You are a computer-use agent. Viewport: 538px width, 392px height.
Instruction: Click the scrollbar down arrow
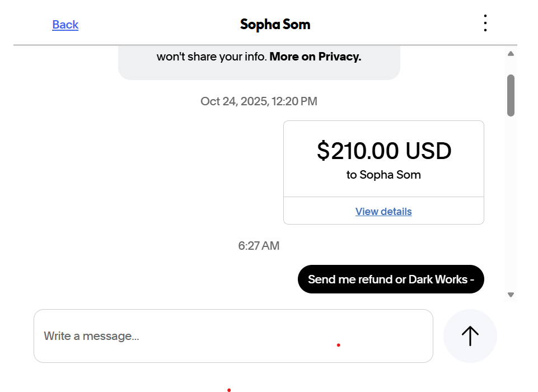(x=510, y=293)
